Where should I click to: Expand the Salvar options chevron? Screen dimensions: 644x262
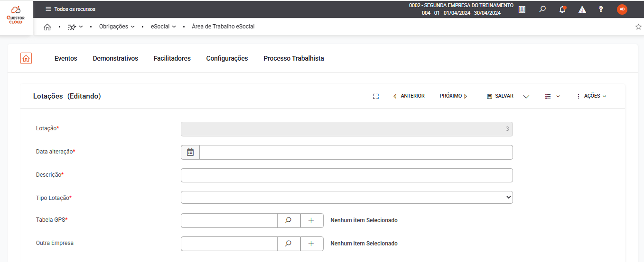[526, 97]
